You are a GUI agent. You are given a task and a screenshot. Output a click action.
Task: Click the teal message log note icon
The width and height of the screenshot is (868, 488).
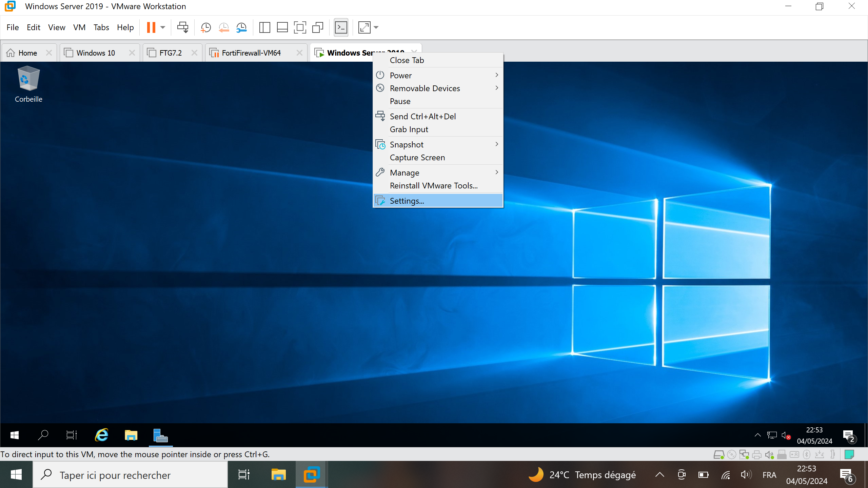click(x=849, y=454)
